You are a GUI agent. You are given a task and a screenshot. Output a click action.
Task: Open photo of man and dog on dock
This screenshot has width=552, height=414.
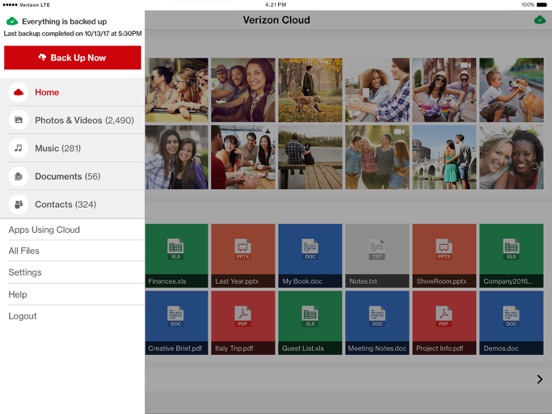(310, 157)
